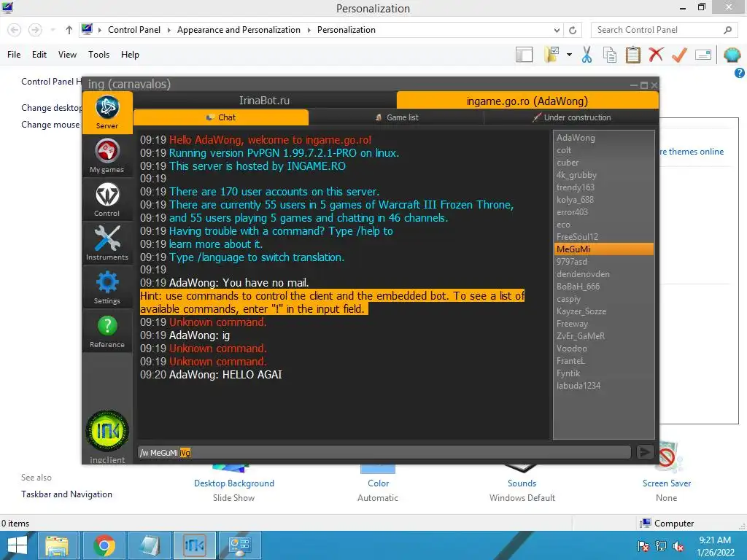This screenshot has width=747, height=560.
Task: Open the Screen Saver link
Action: tap(667, 483)
